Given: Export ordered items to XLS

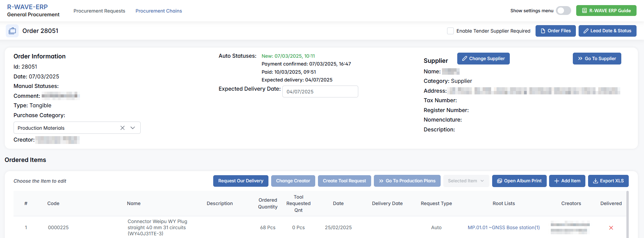Looking at the screenshot, I should coord(608,181).
